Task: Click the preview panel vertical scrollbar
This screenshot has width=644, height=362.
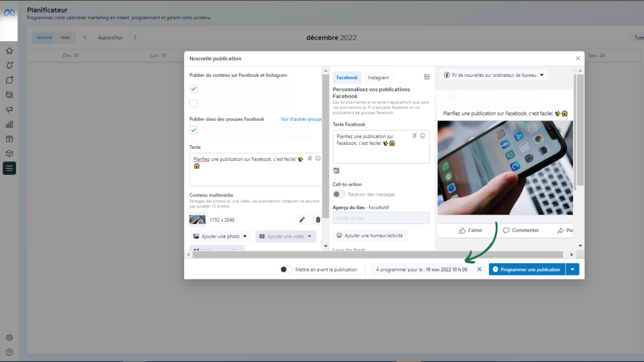Action: 580,130
